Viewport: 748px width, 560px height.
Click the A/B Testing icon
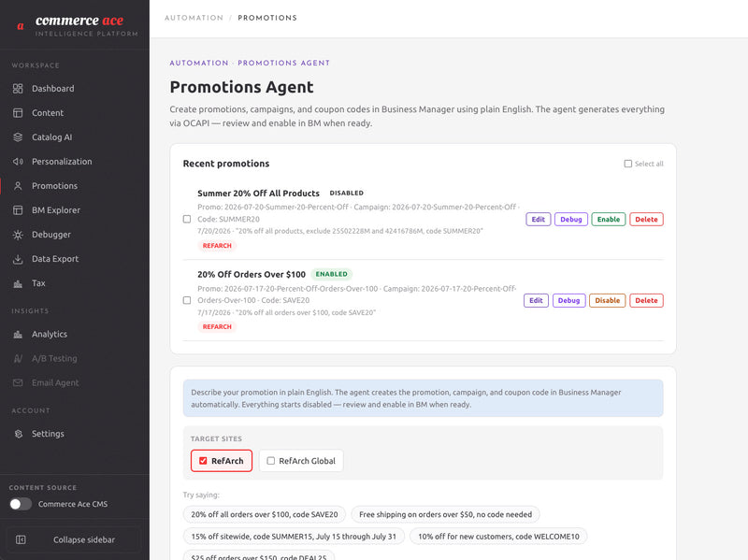[x=18, y=359]
